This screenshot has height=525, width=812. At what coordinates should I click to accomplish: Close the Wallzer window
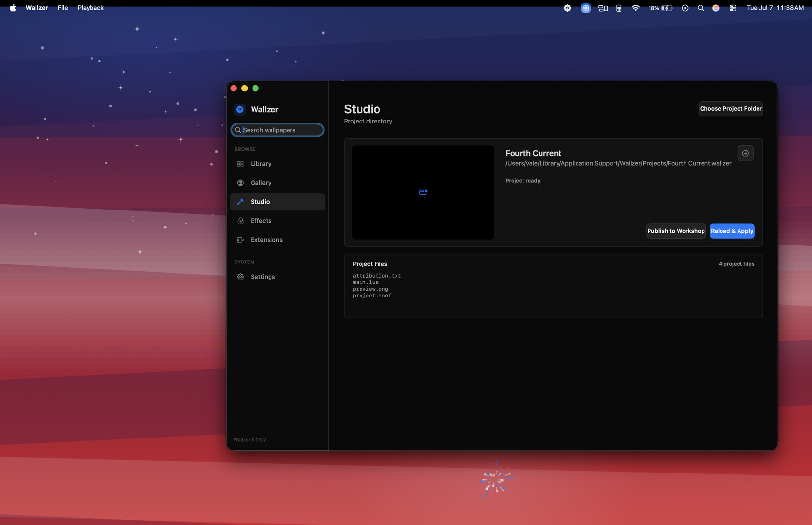(234, 88)
